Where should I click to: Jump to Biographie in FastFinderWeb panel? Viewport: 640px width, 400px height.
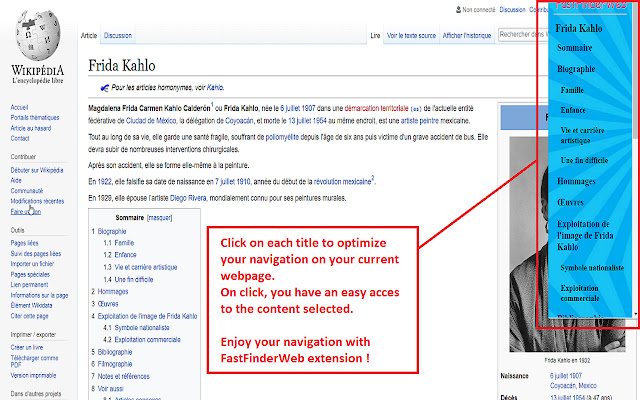[577, 69]
